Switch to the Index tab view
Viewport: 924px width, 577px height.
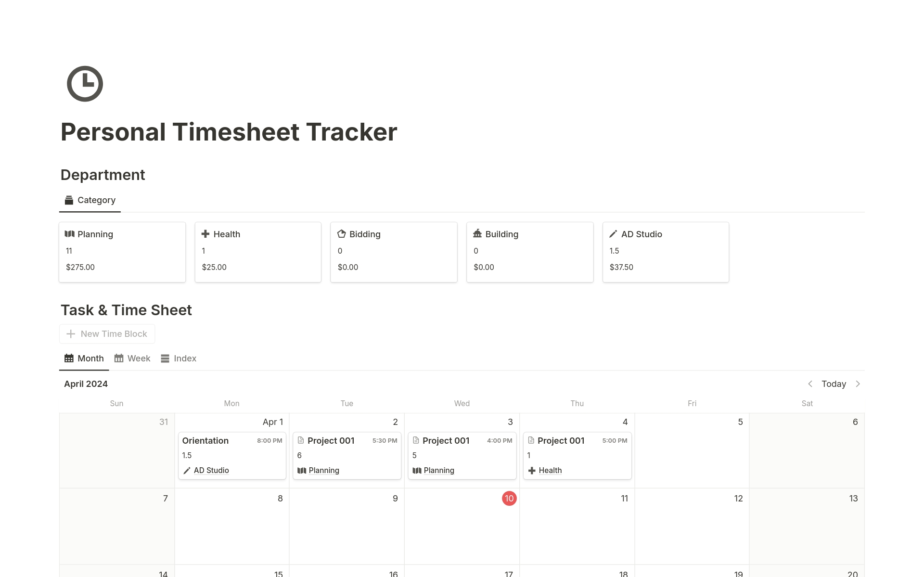point(178,359)
